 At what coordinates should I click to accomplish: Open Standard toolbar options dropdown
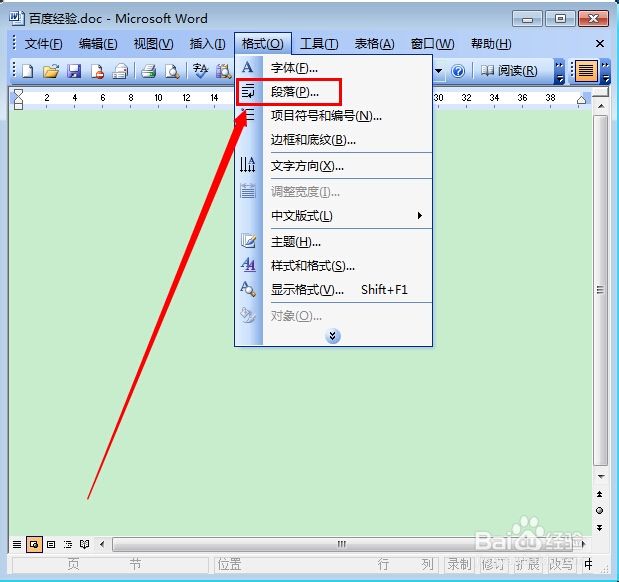(x=559, y=72)
